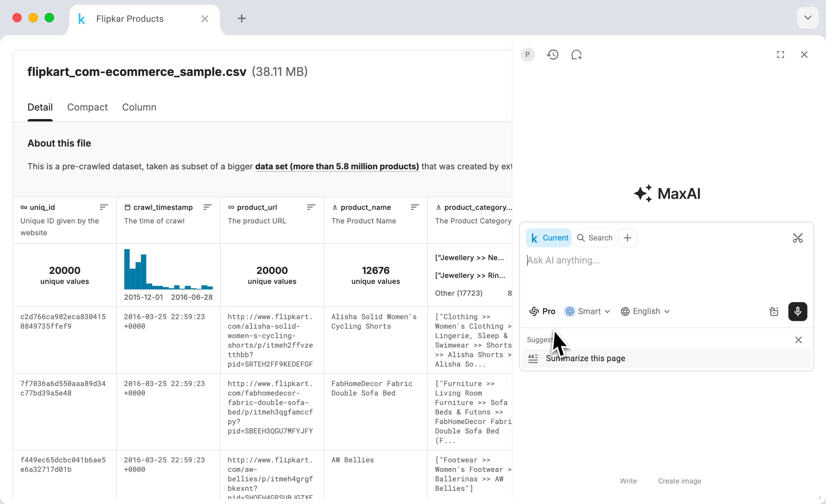The height and width of the screenshot is (504, 826).
Task: Click the Flipkar Products browser tab
Action: pos(144,19)
